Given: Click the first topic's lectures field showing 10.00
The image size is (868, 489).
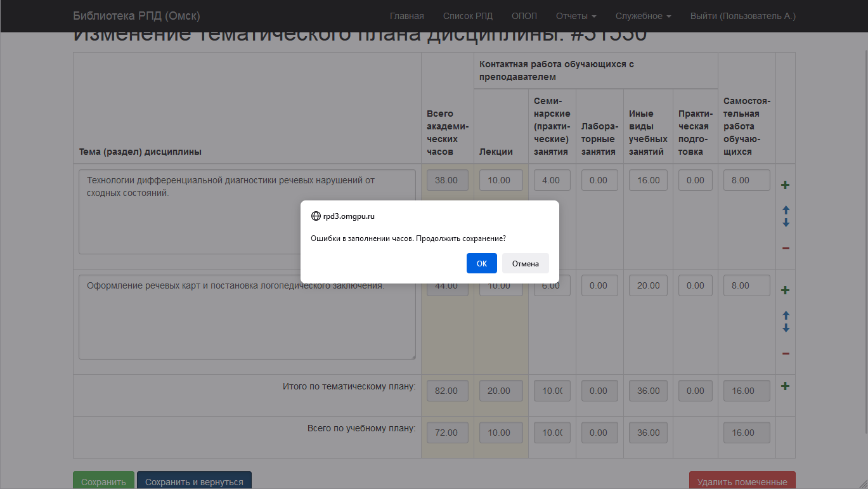Looking at the screenshot, I should pyautogui.click(x=501, y=180).
